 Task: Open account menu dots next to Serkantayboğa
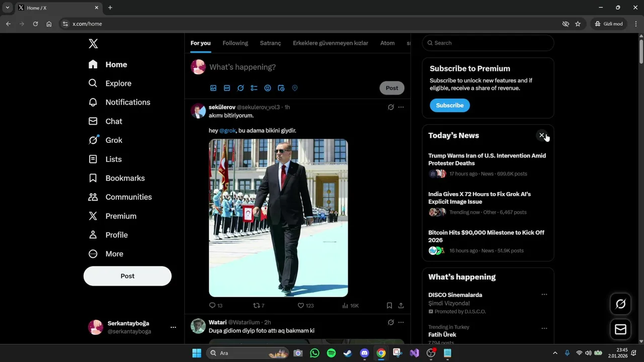(173, 327)
